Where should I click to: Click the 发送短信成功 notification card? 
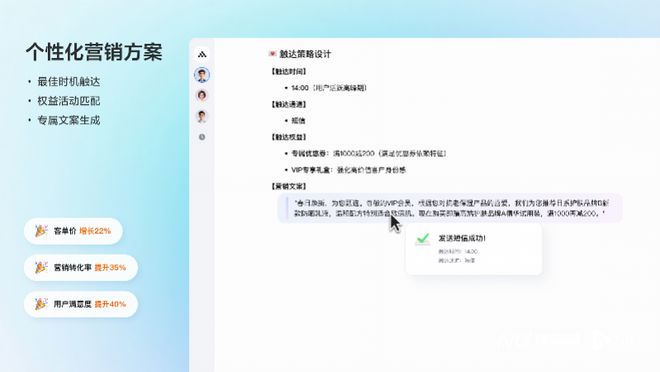(474, 249)
